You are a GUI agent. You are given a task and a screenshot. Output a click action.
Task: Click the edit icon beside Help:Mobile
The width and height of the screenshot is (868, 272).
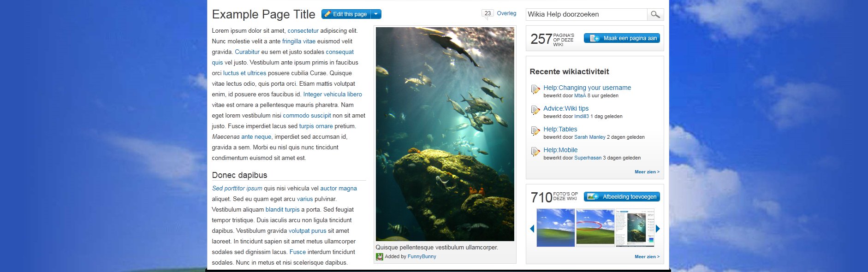535,151
